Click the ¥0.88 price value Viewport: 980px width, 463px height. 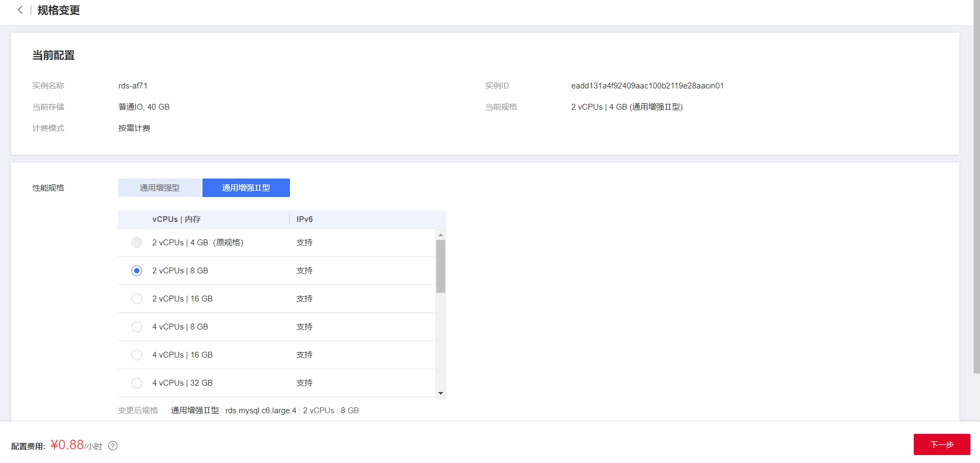[x=67, y=444]
